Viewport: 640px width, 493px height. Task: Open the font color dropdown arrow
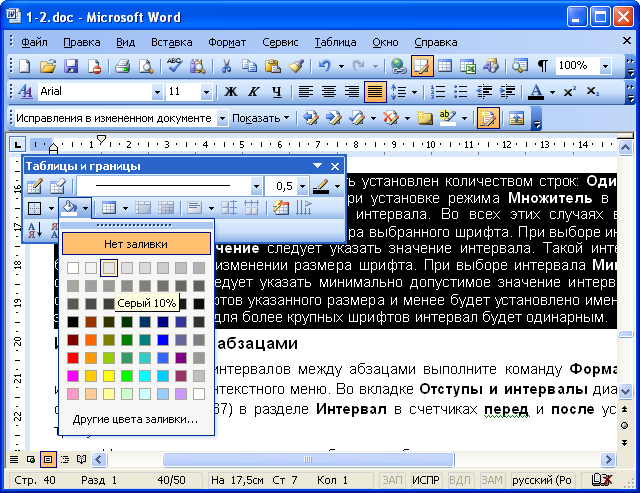click(552, 92)
